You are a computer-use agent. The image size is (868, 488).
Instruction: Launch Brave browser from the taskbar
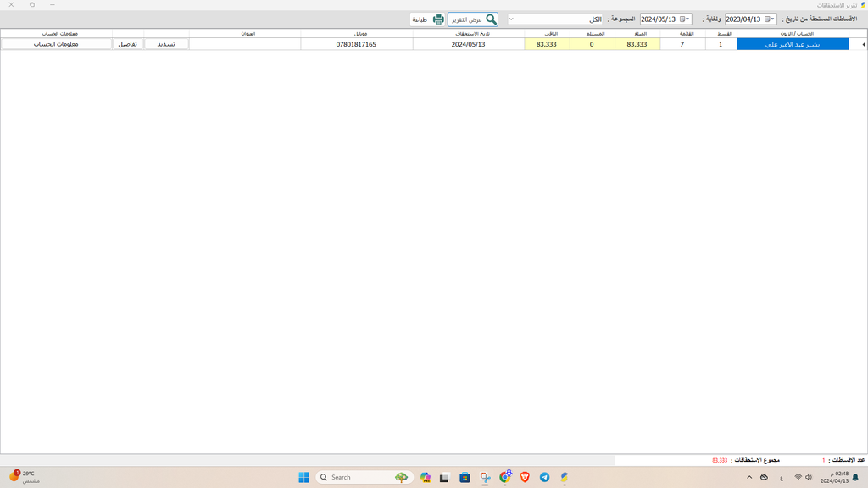[x=525, y=478]
